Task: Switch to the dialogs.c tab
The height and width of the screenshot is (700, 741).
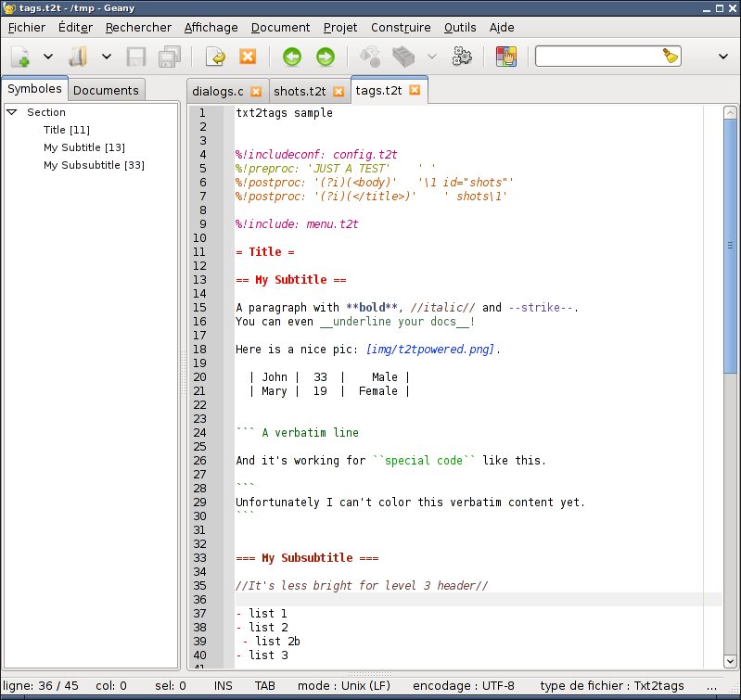Action: pos(217,91)
